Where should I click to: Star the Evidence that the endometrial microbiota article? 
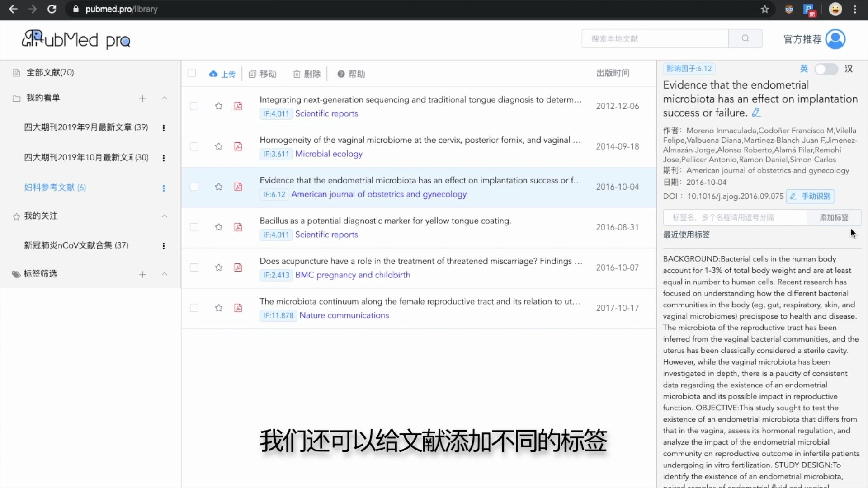tap(219, 187)
